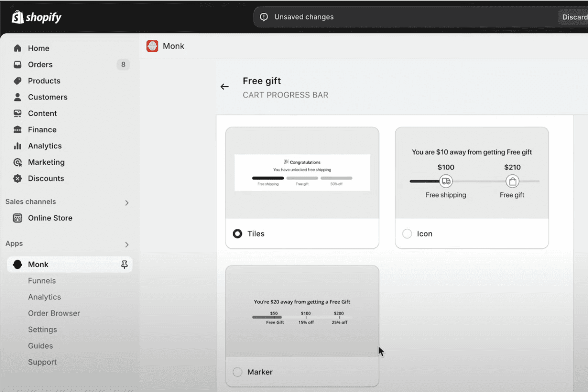Click the Finance bank icon
Image resolution: width=588 pixels, height=392 pixels.
point(17,129)
